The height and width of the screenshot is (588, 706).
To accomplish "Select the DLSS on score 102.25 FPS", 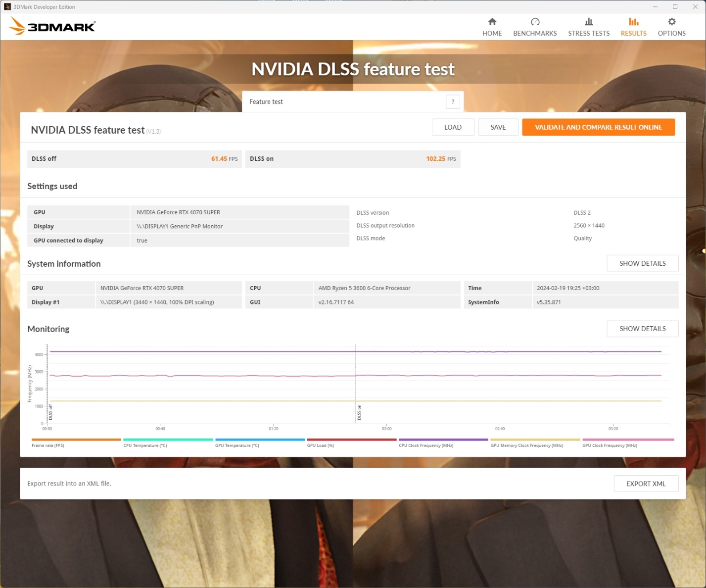I will pos(441,159).
